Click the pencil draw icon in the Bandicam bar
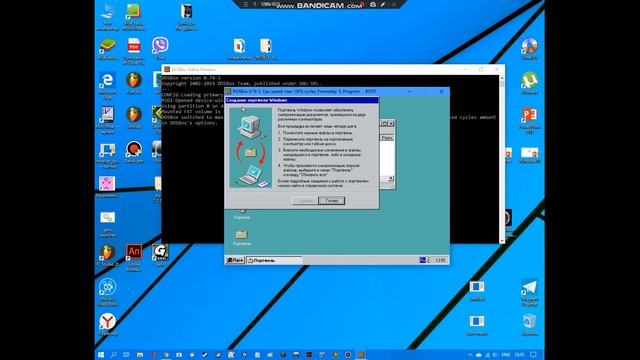The height and width of the screenshot is (360, 640). pos(383,4)
